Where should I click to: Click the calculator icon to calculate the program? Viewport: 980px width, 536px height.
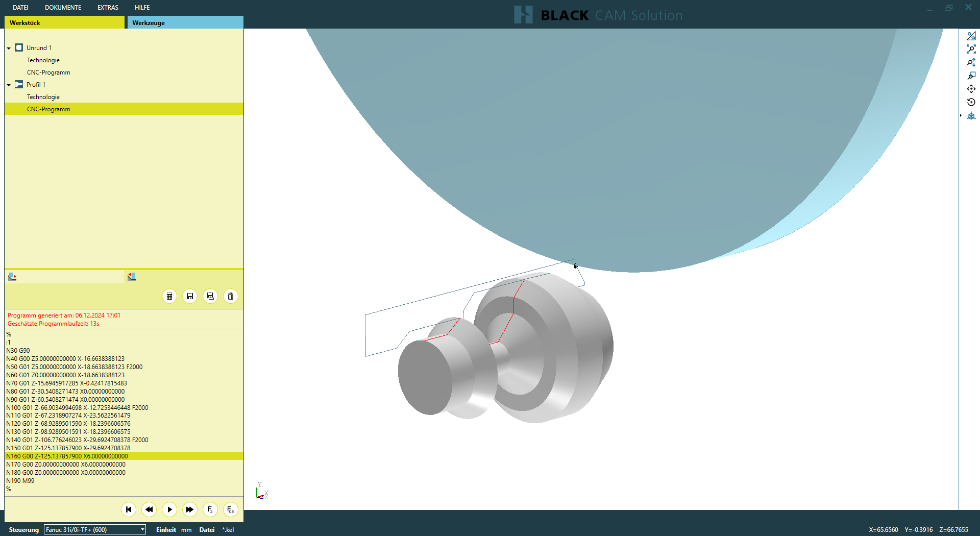pos(169,297)
